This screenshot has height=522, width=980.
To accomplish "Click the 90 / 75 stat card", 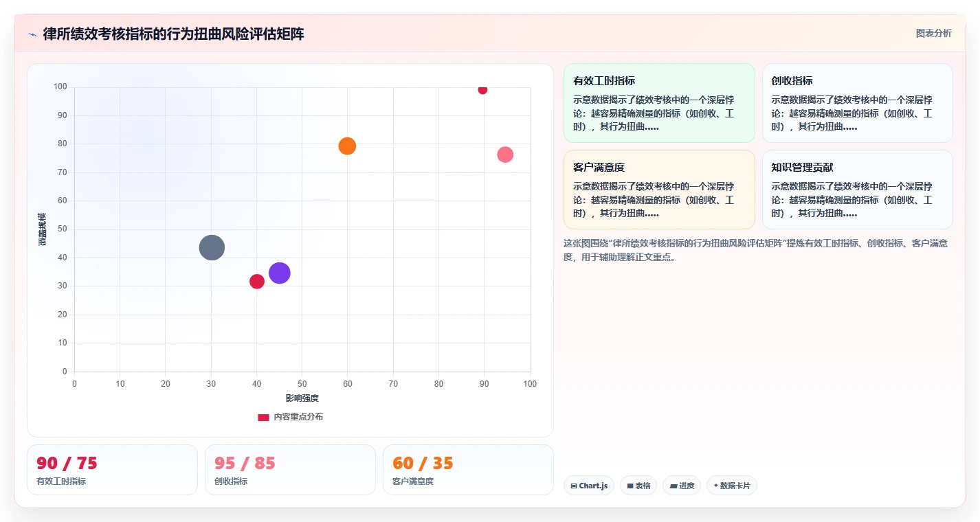I will (x=112, y=470).
